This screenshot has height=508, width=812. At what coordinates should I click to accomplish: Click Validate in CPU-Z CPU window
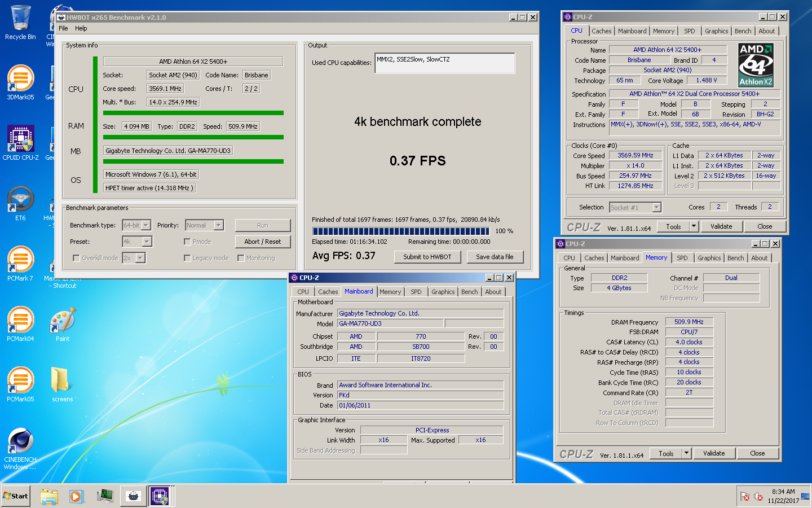pyautogui.click(x=721, y=226)
